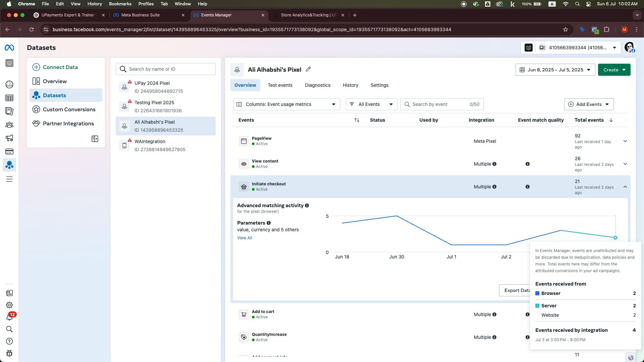644x362 pixels.
Task: Toggle sort direction on Total events
Action: [611, 120]
